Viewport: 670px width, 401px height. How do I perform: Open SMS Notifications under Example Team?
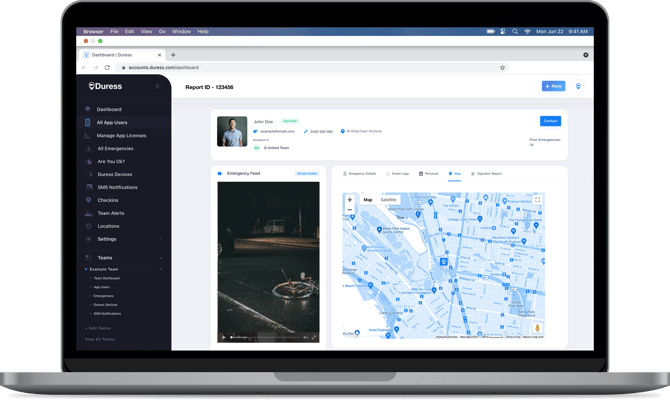click(107, 314)
